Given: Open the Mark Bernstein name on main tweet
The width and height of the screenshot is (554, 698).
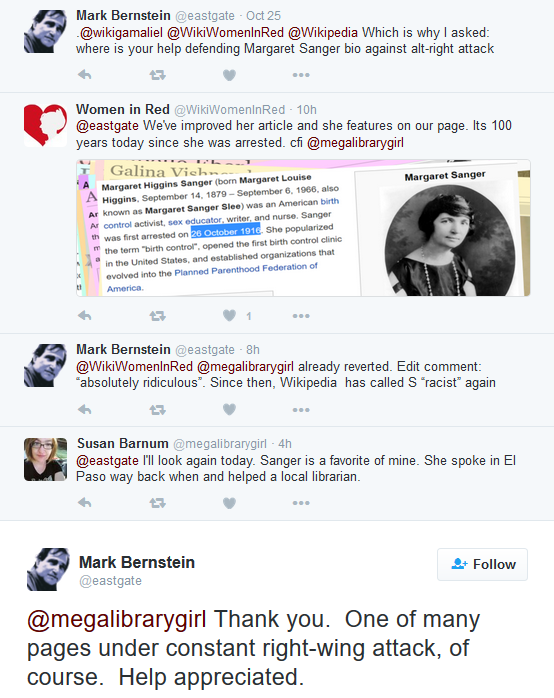Looking at the screenshot, I should tap(137, 562).
